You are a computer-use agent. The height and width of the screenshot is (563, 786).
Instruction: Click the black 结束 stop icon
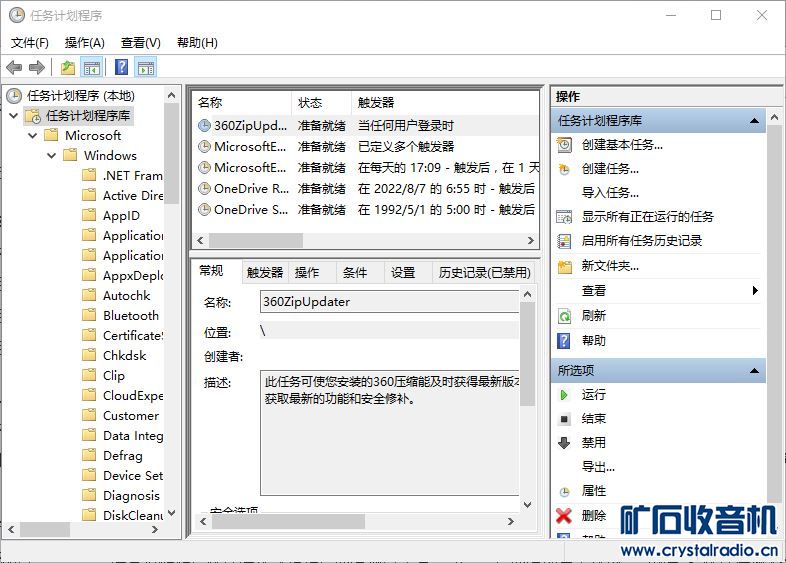[564, 419]
